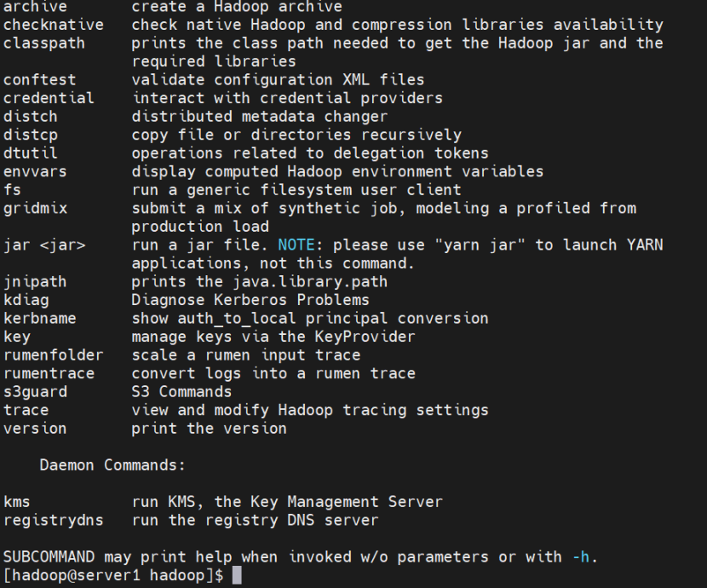Click the 'kerbname' subcommand name
Screen dimensions: 707x588
tap(40, 319)
